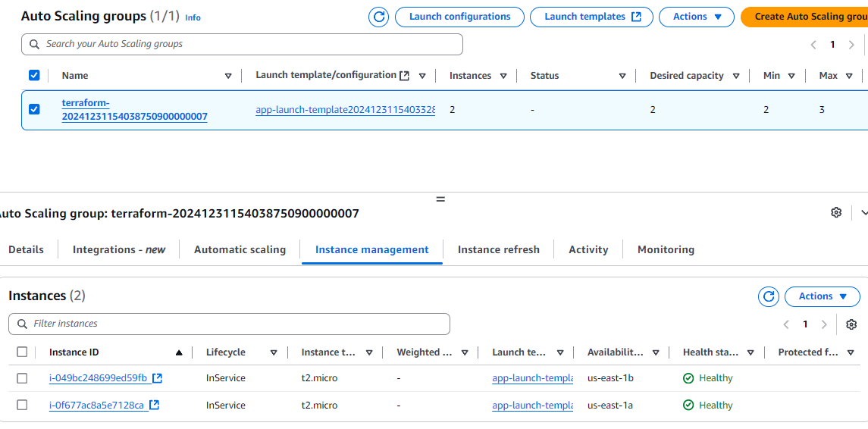
Task: Click the Launch configurations button
Action: click(459, 17)
